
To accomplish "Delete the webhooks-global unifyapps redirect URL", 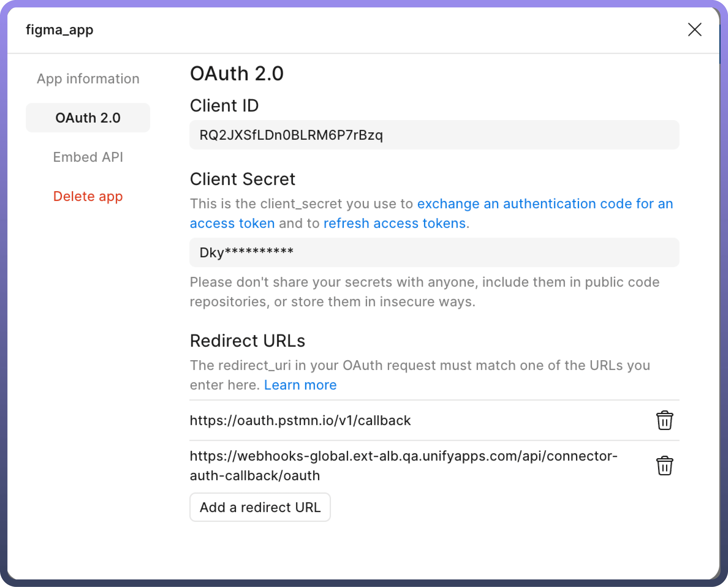I will pyautogui.click(x=664, y=466).
